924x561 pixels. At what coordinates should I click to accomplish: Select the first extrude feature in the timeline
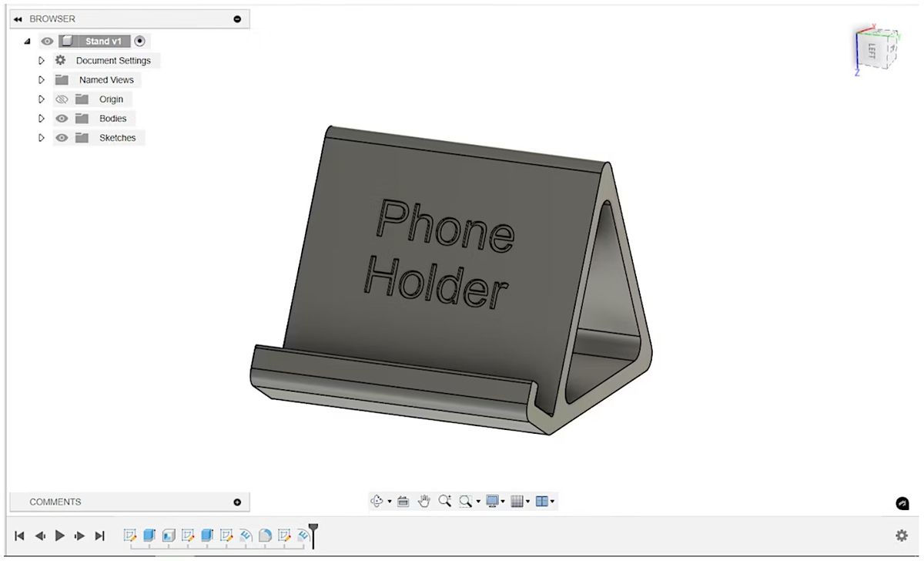point(149,535)
